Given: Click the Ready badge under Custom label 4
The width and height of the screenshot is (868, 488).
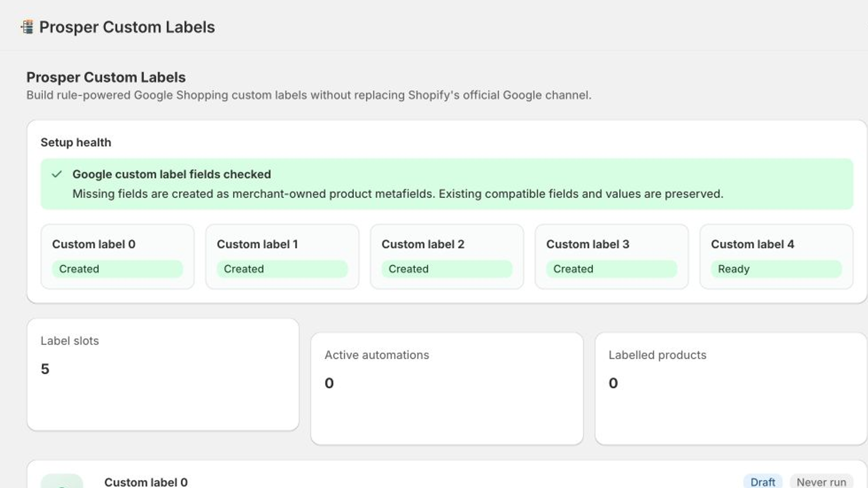Looking at the screenshot, I should (776, 269).
